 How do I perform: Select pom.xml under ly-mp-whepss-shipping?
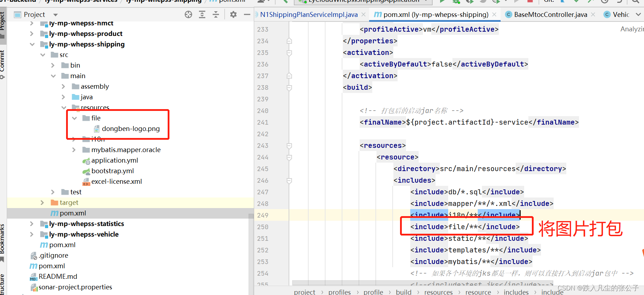(69, 213)
